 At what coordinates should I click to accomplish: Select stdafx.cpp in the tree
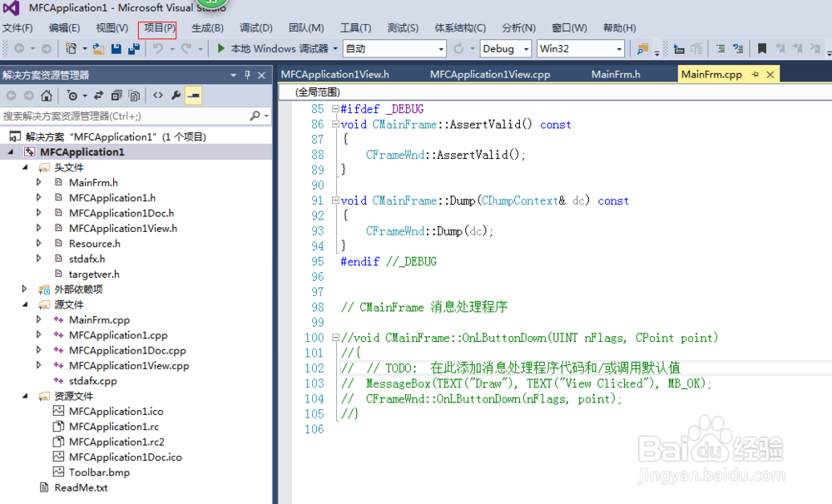[93, 381]
